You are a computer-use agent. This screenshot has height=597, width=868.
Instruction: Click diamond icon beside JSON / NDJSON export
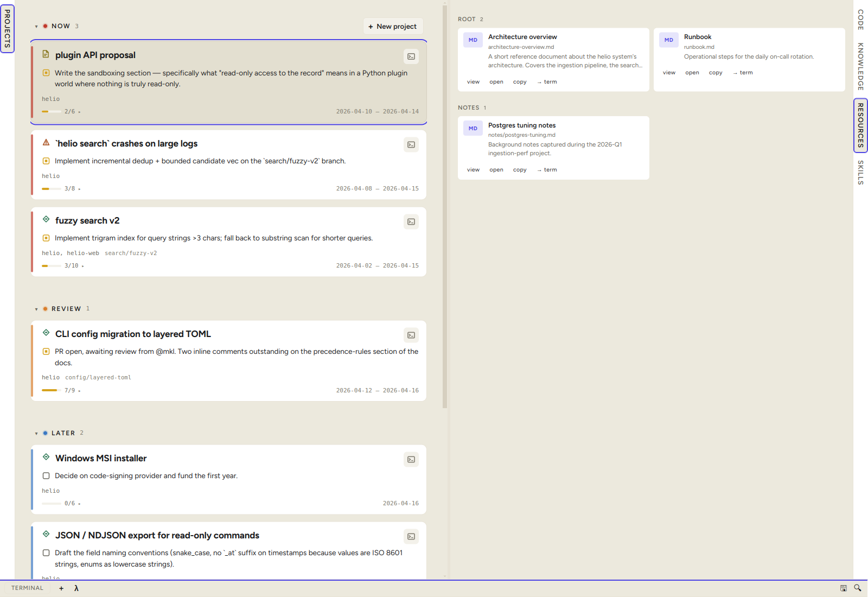[46, 534]
